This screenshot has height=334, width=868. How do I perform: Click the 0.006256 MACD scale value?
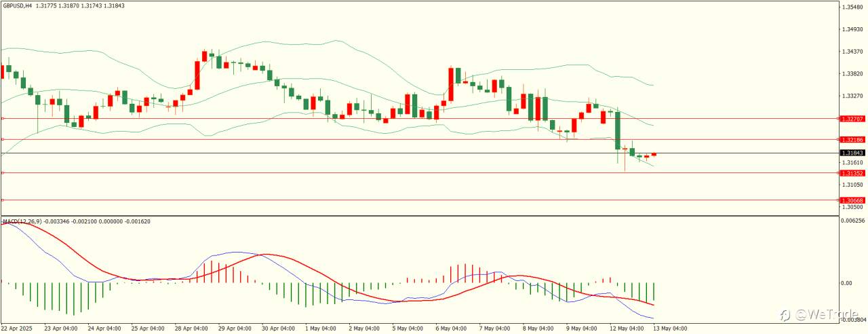coord(853,221)
